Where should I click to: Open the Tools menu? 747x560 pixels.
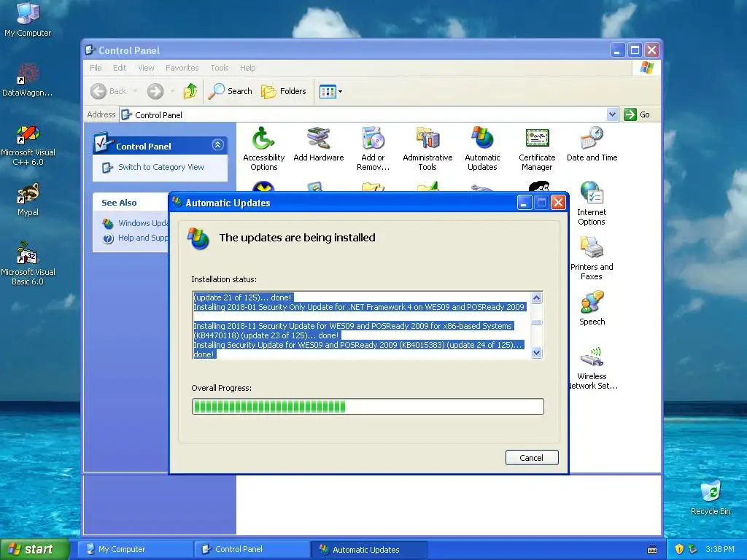click(220, 68)
